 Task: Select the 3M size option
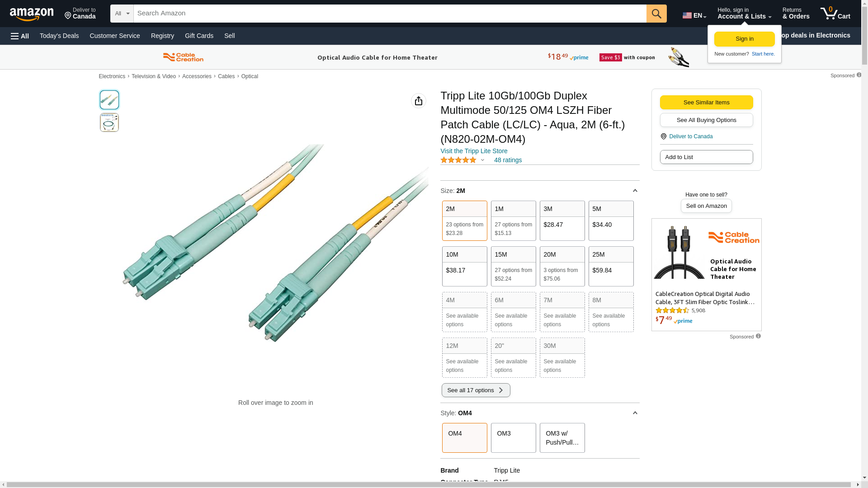coord(562,221)
